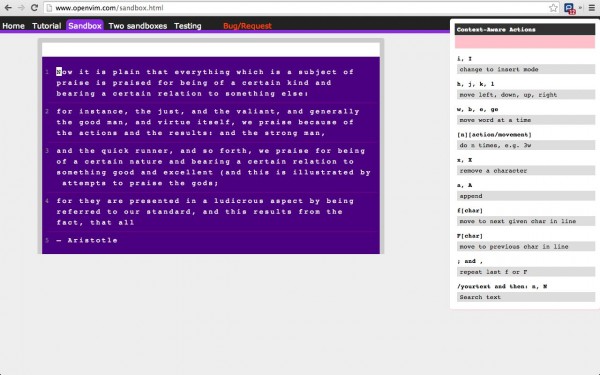Click the 'f[char]' shortcut label
The image size is (600, 375).
[x=470, y=210]
